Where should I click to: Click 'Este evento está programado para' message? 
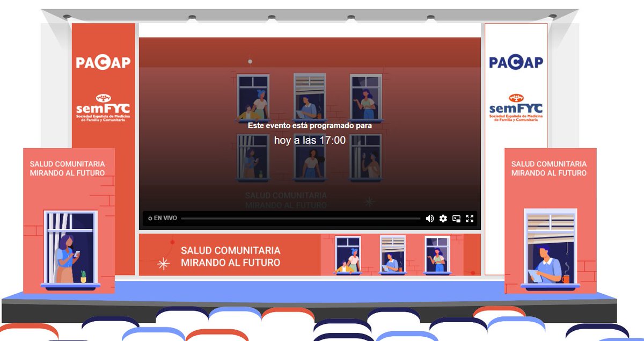(310, 125)
